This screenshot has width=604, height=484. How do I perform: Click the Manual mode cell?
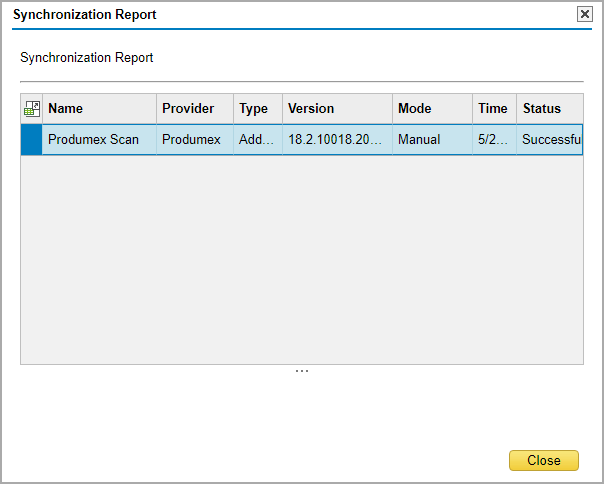point(431,140)
